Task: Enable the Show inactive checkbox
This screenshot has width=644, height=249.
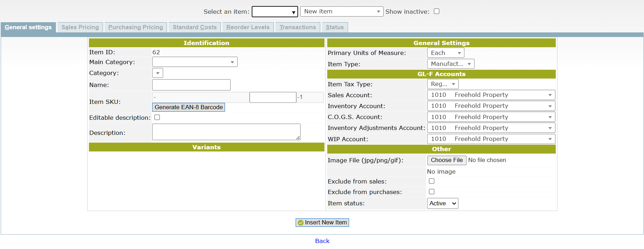Action: pyautogui.click(x=437, y=11)
